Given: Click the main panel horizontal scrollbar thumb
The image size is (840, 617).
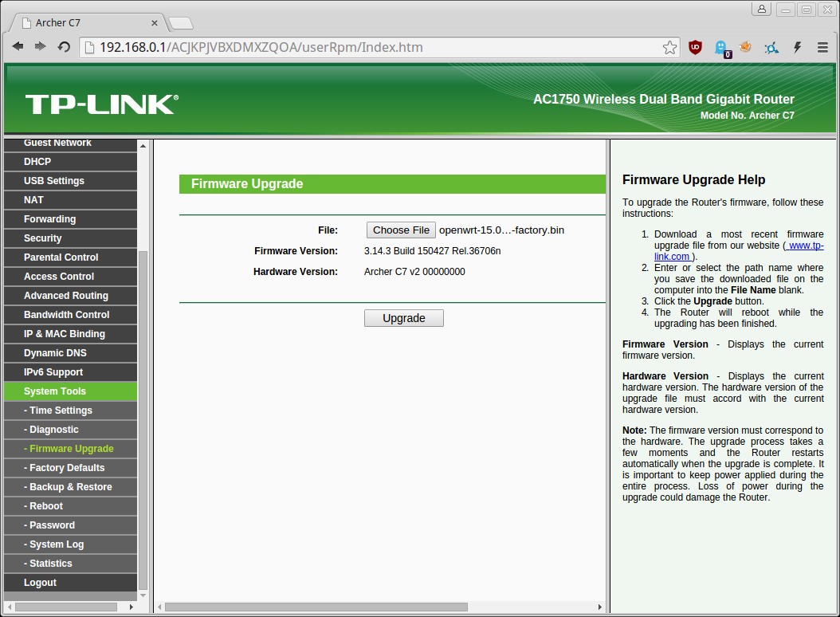Looking at the screenshot, I should coord(316,607).
